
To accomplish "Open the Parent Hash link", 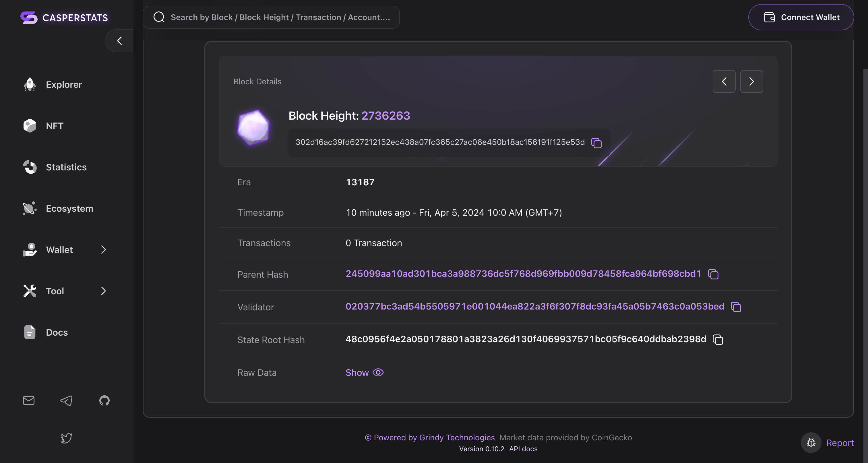I will [x=523, y=274].
